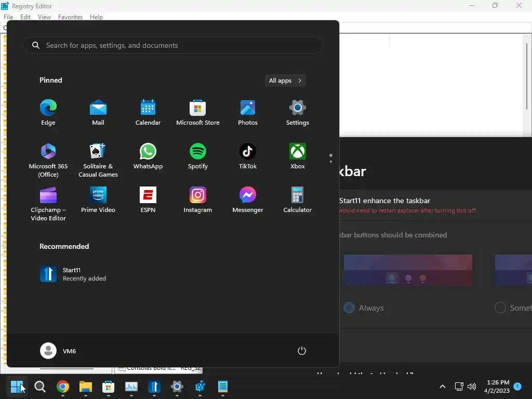
Task: Switch to Google Chrome on taskbar
Action: (63, 387)
